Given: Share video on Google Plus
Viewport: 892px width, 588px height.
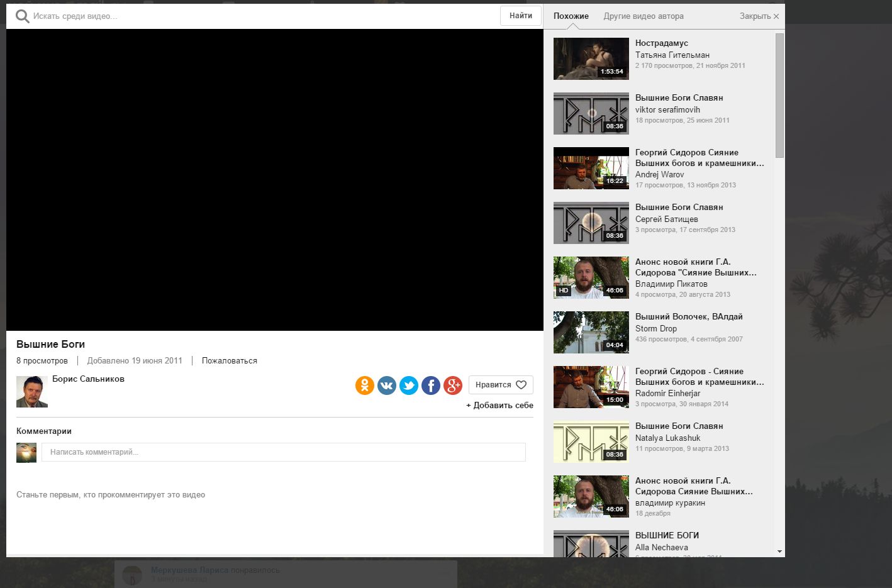Looking at the screenshot, I should point(453,385).
